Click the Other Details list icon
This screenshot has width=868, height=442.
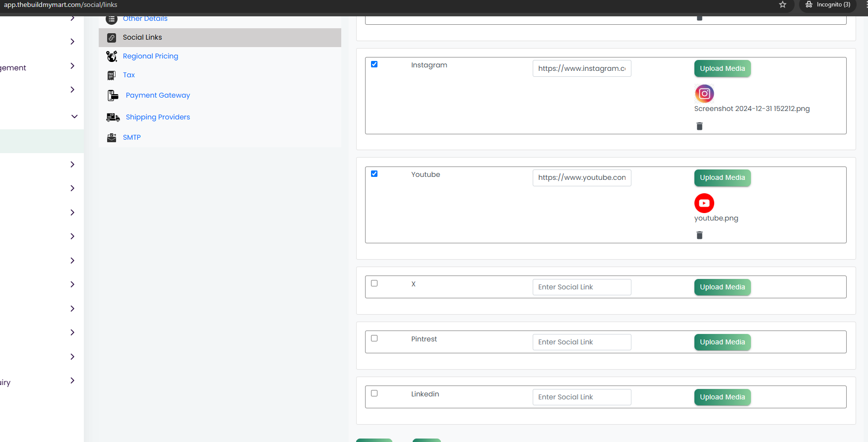(112, 19)
